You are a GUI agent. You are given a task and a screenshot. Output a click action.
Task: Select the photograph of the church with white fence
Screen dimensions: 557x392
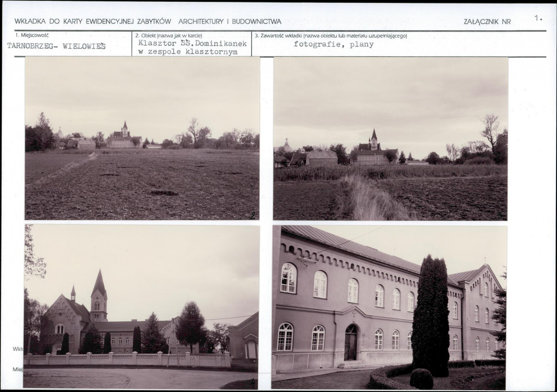click(x=141, y=306)
